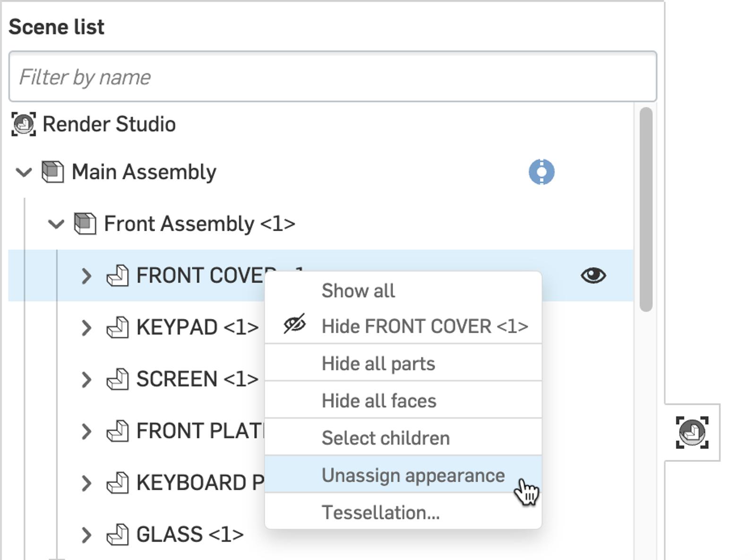
Task: Click the Front Assembly cube icon
Action: [x=85, y=224]
